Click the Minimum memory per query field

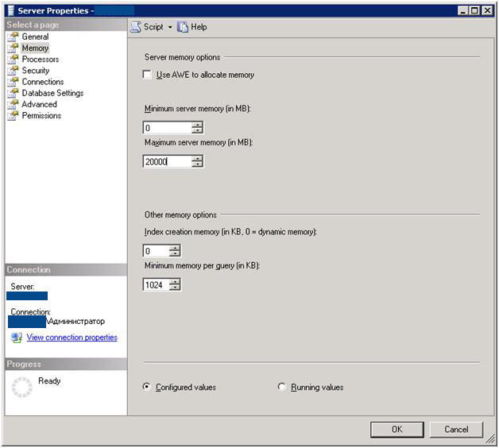tap(156, 284)
